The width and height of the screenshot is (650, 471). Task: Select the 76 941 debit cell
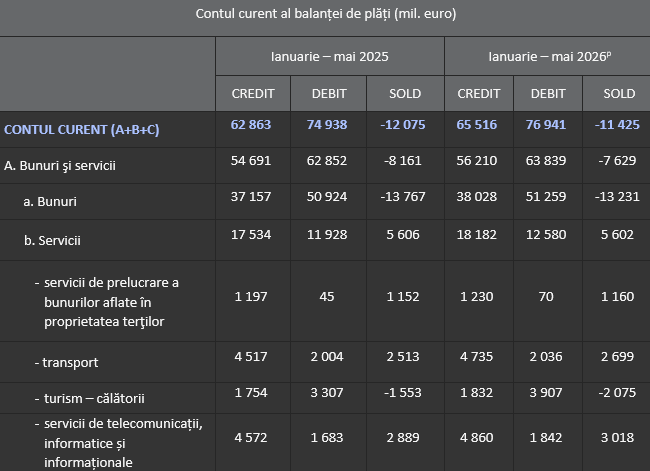(x=546, y=125)
